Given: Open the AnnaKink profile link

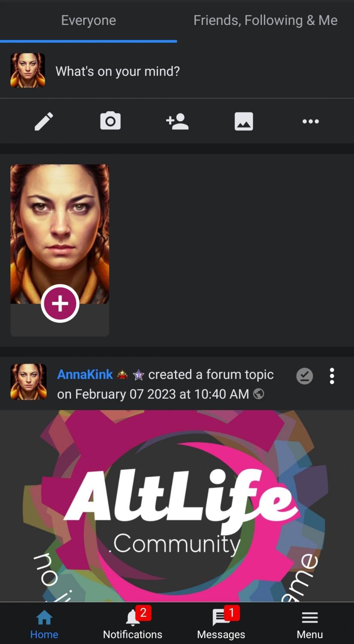Looking at the screenshot, I should (x=85, y=374).
